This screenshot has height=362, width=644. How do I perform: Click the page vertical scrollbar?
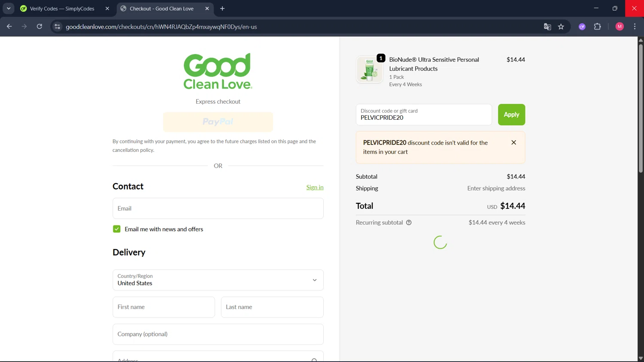click(x=641, y=108)
